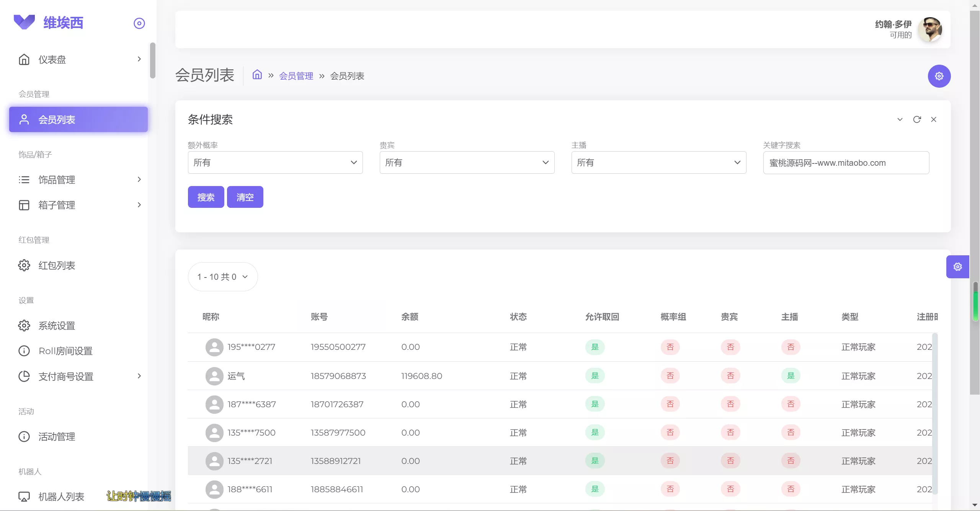This screenshot has width=980, height=511.
Task: Open the top-right gear settings button
Action: (939, 76)
